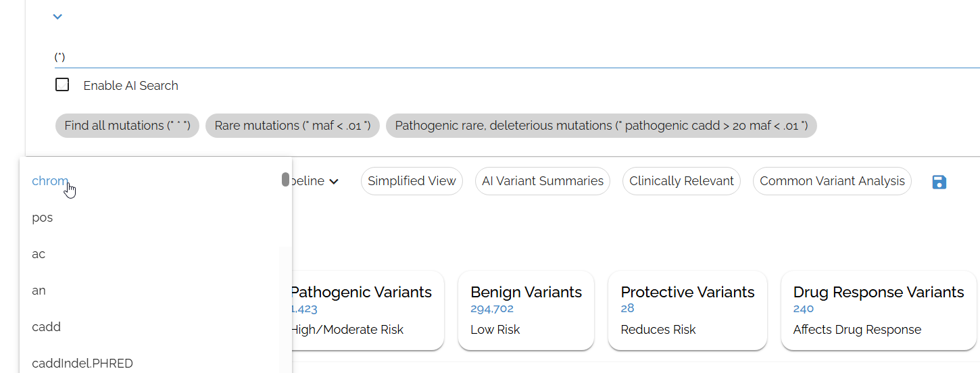
Task: Show Clinically Relevant variants
Action: pos(681,181)
